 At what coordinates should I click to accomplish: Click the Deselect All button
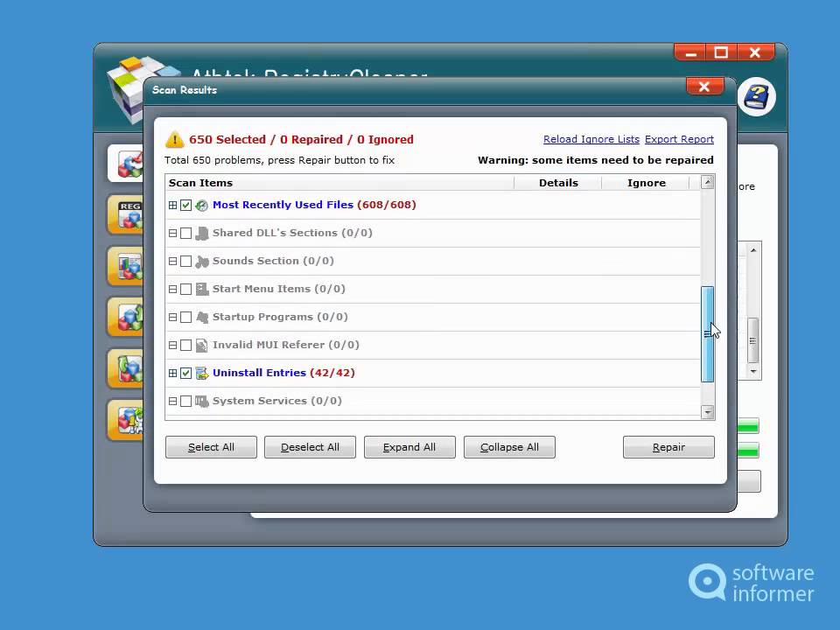click(310, 447)
